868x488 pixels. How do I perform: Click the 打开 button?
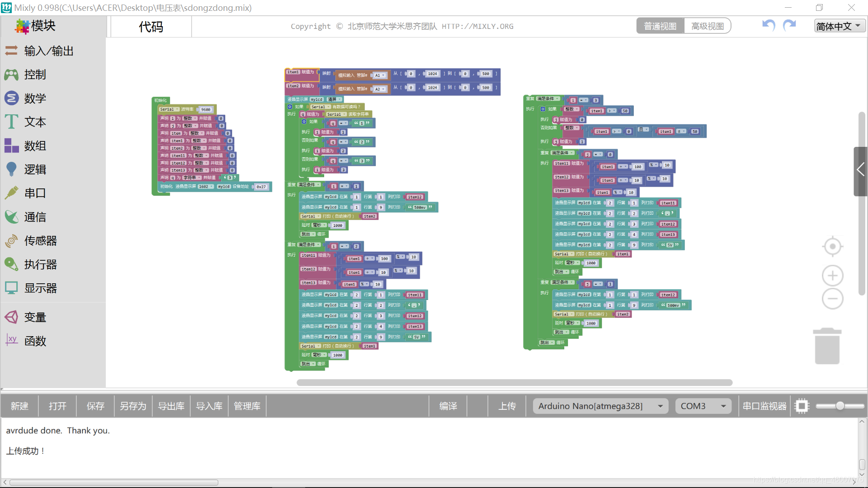pos(57,406)
